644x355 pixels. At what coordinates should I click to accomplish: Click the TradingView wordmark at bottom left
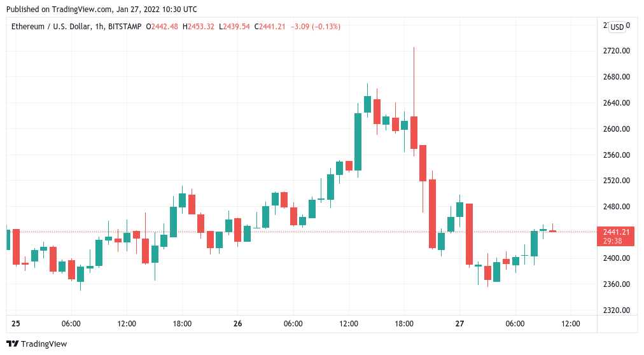pyautogui.click(x=43, y=344)
